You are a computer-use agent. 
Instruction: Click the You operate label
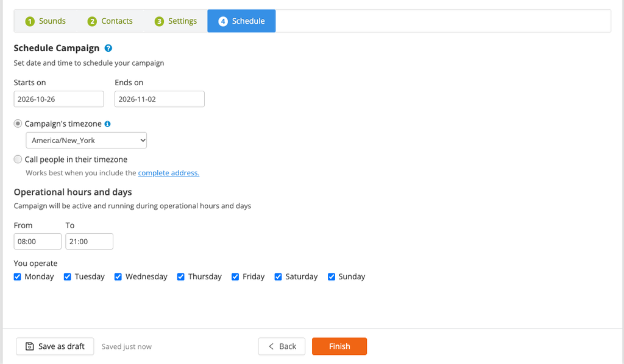36,264
